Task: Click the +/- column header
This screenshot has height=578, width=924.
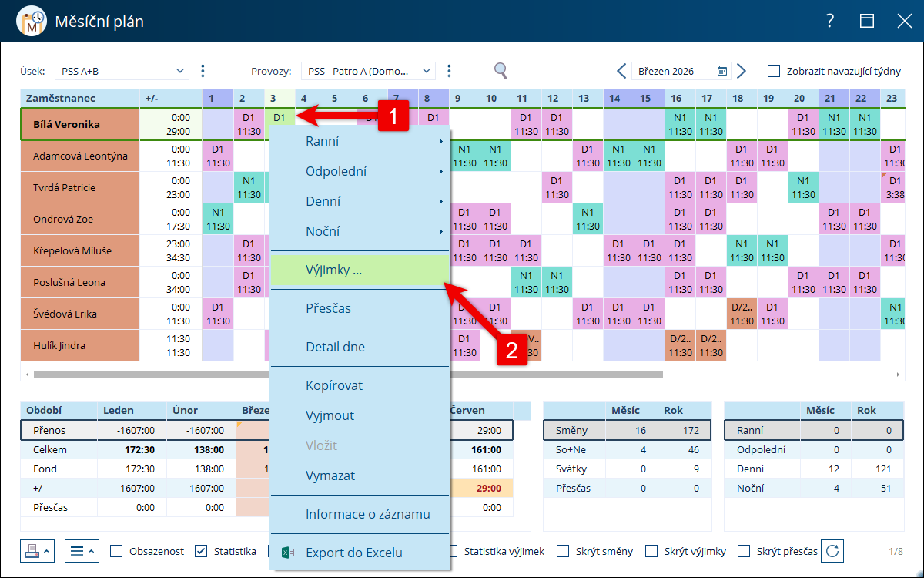Action: (x=171, y=99)
